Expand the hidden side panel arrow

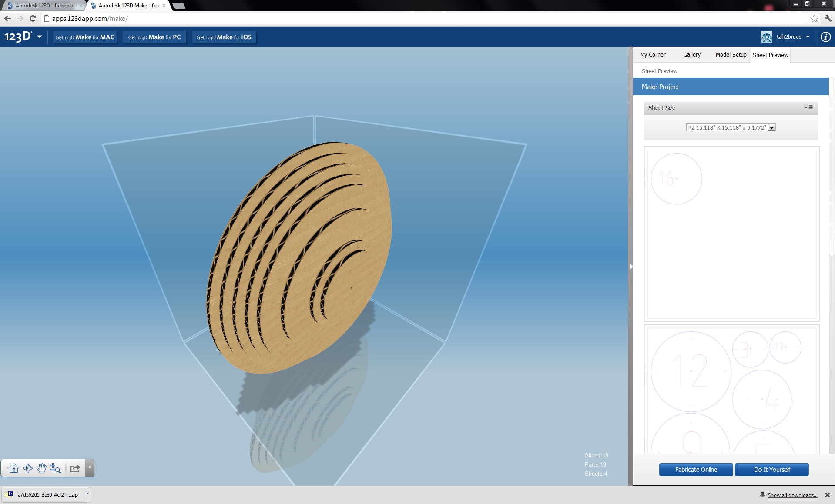coord(631,267)
